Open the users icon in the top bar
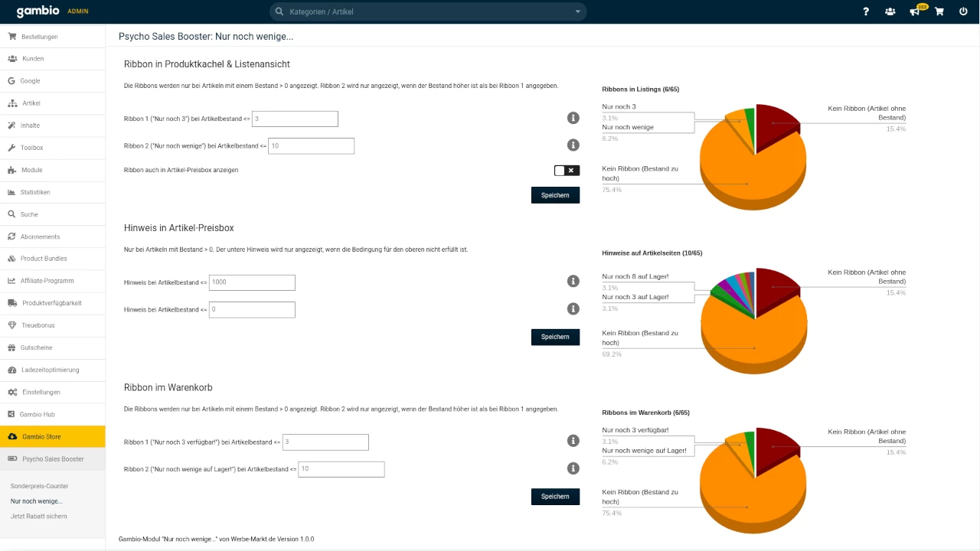 (890, 11)
